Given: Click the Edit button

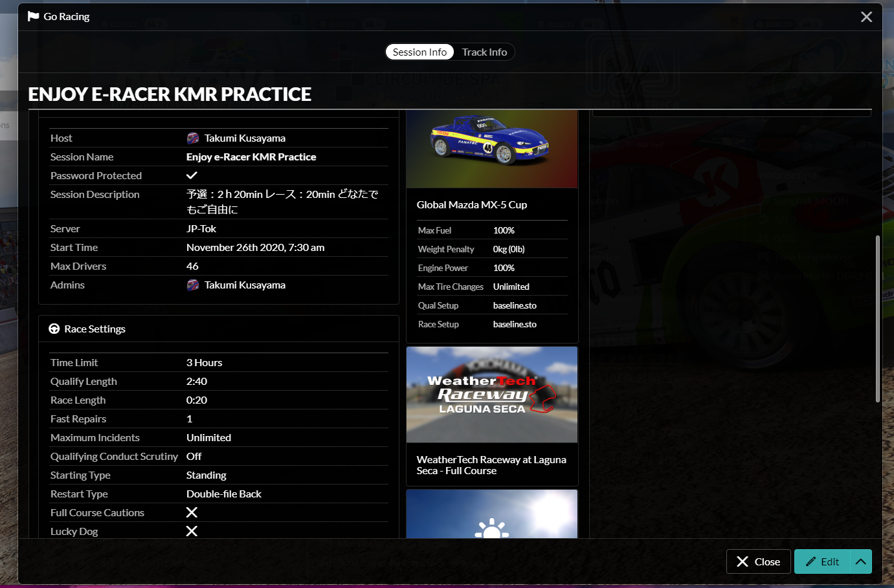Looking at the screenshot, I should click(x=822, y=561).
